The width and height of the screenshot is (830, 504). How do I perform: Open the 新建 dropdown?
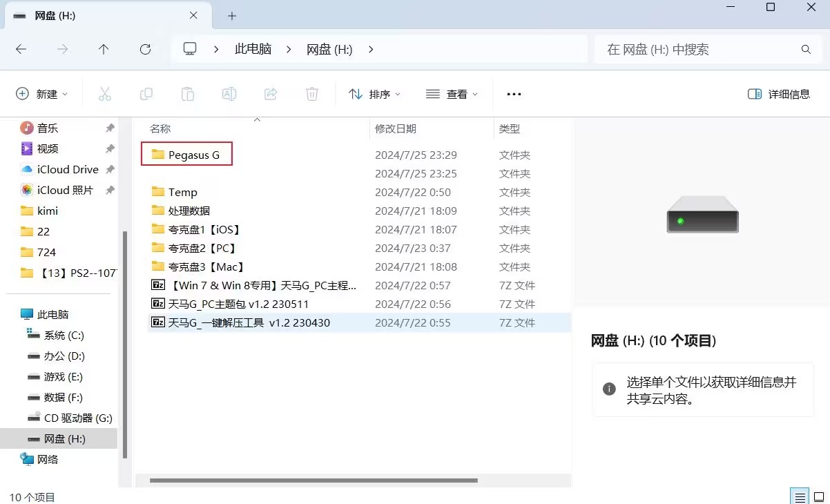click(x=42, y=94)
